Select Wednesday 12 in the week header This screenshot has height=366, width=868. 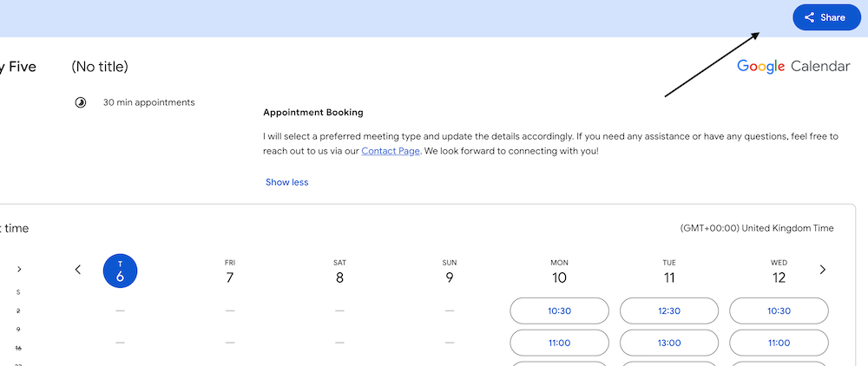(779, 271)
